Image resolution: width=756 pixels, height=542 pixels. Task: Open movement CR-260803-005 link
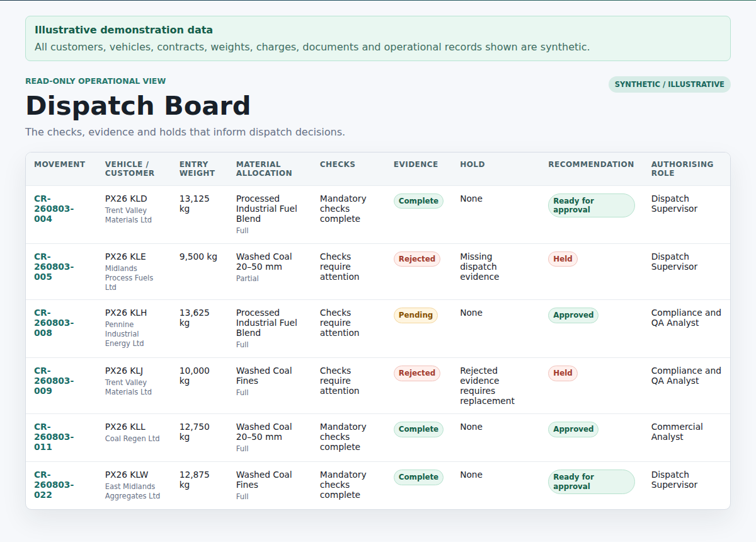pos(54,267)
